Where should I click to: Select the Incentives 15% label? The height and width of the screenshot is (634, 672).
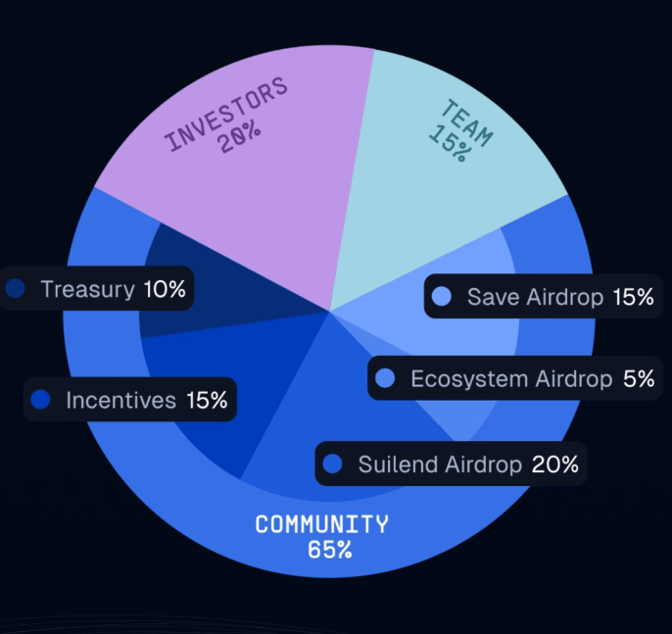pos(146,400)
